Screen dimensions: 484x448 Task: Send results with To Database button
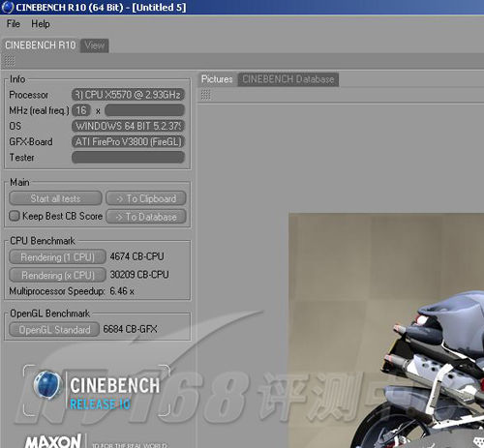pyautogui.click(x=146, y=217)
